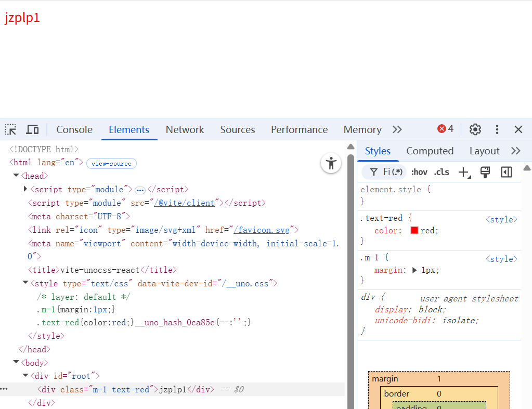The height and width of the screenshot is (409, 532).
Task: Open the Memory tab
Action: [362, 129]
